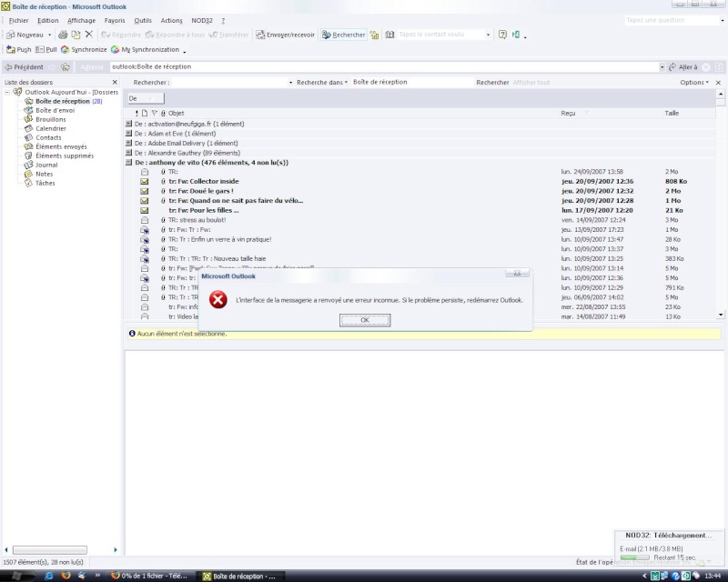This screenshot has height=582, width=728.
Task: Click the delete X icon in toolbar
Action: tap(89, 35)
